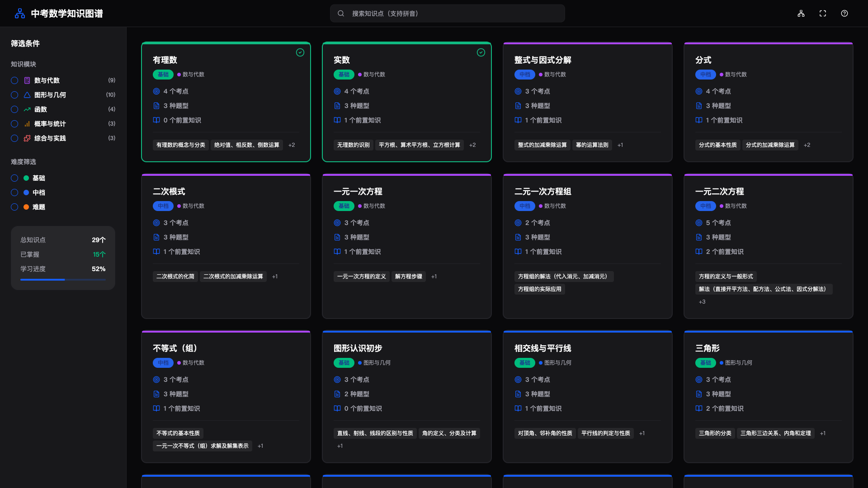Image resolution: width=868 pixels, height=488 pixels.
Task: Click the bar-chart icon beside 概率与统计
Action: pos(27,124)
